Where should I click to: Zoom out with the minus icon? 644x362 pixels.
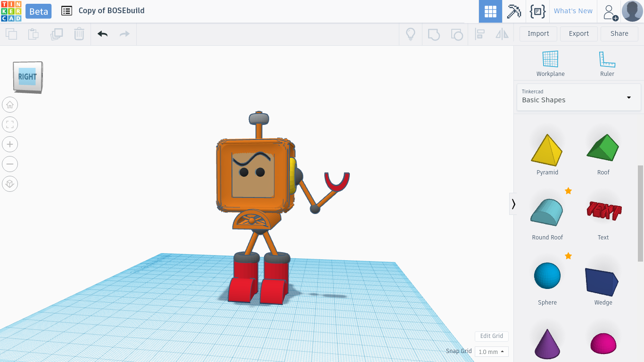click(10, 164)
